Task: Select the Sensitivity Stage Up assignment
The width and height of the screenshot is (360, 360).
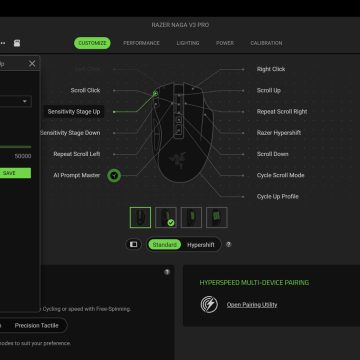Action: tap(74, 112)
